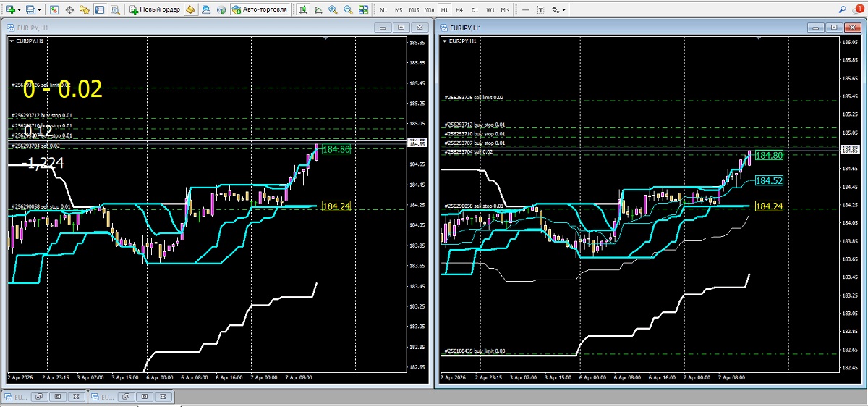This screenshot has height=407, width=868.
Task: Expand the Profiles dropdown arrow
Action: [40, 10]
